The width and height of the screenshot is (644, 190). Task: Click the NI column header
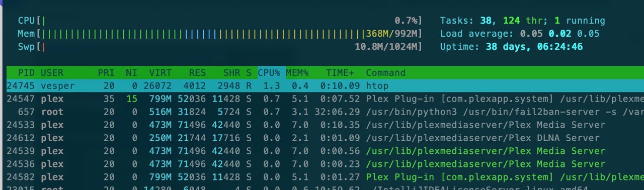(131, 73)
